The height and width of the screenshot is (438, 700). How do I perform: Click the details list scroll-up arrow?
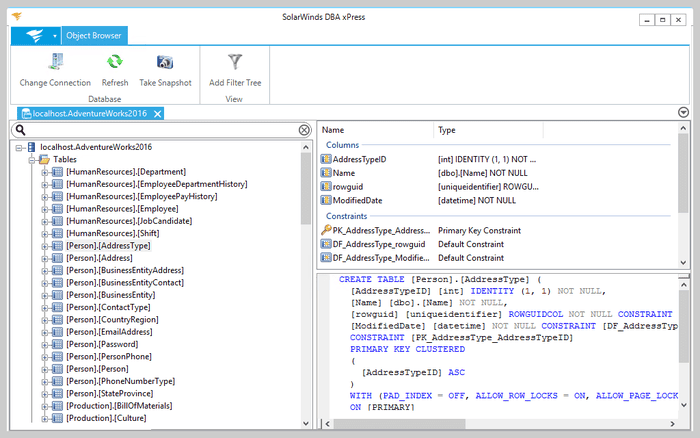[x=683, y=129]
